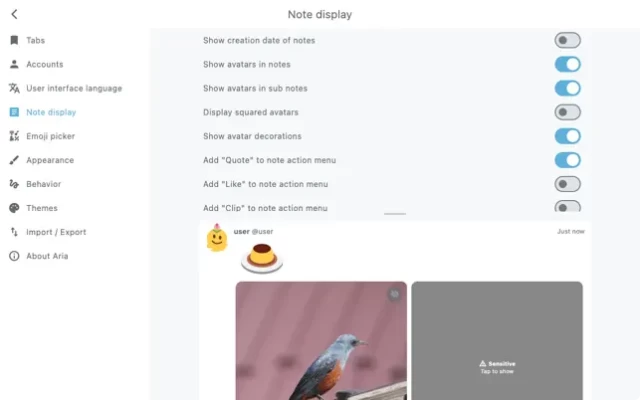The width and height of the screenshot is (640, 400).
Task: Grab the preview panel divider handle
Action: point(395,214)
